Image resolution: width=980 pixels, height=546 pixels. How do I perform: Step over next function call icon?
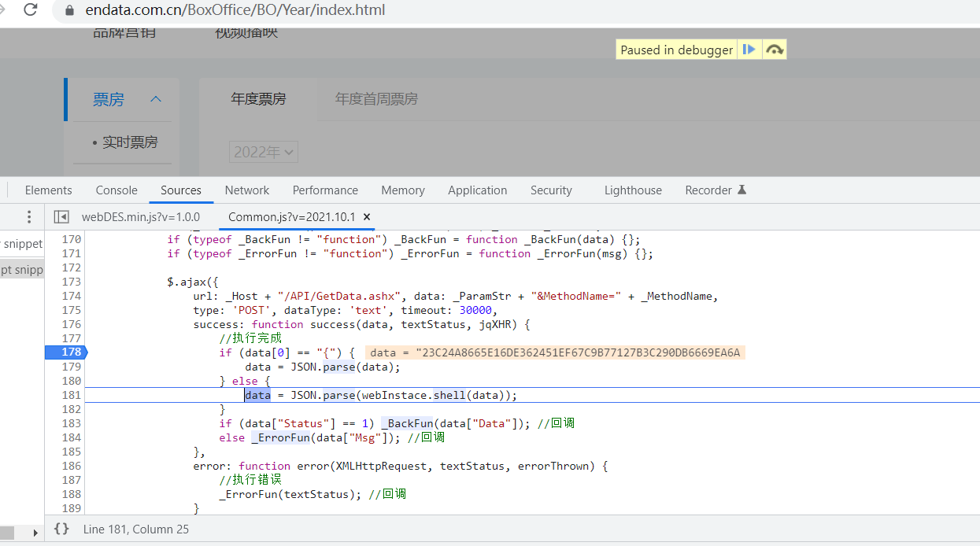(775, 50)
